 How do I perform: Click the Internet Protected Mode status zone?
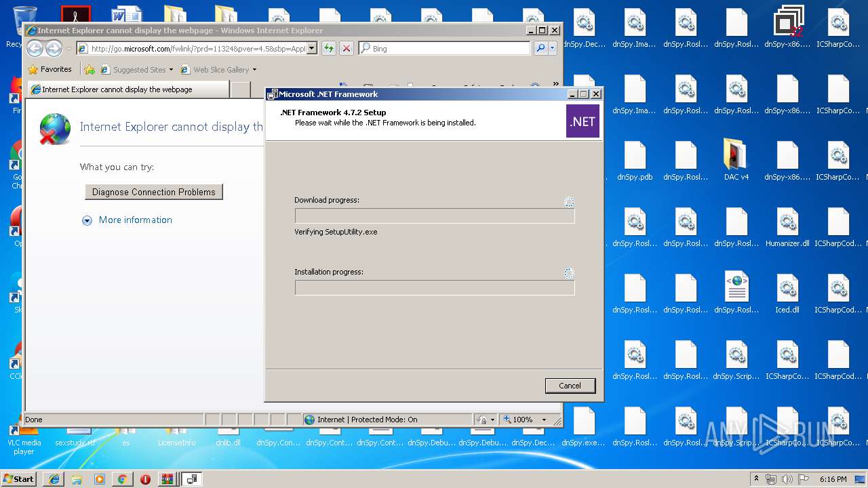387,420
